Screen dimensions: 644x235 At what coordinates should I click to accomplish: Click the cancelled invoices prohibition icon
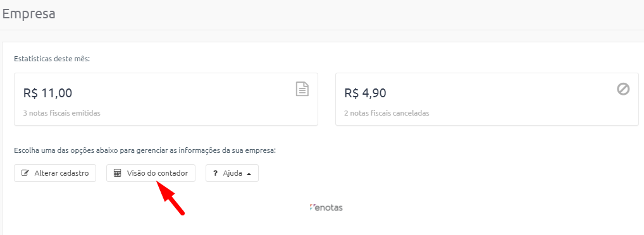pos(623,89)
